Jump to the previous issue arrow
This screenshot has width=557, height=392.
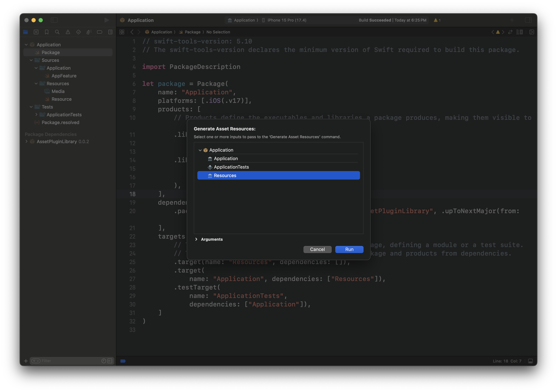click(x=493, y=32)
